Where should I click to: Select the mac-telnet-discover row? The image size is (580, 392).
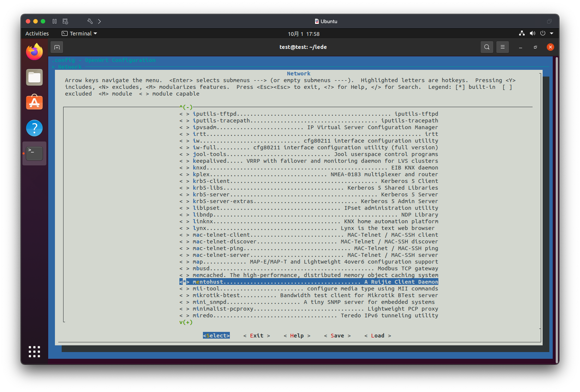[309, 242]
